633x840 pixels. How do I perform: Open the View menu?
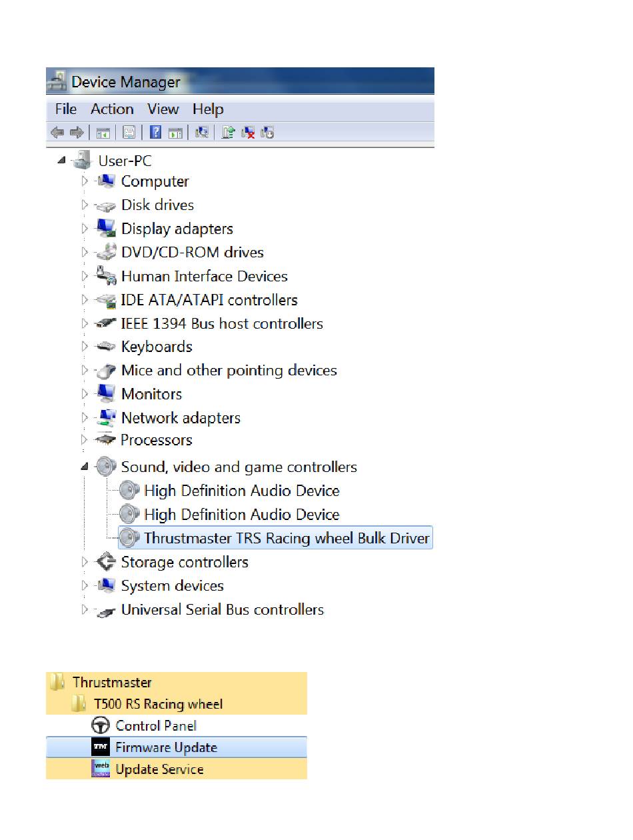pos(163,109)
